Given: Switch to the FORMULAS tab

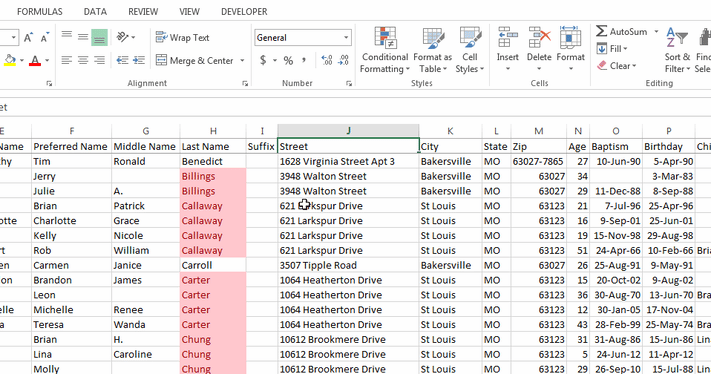Looking at the screenshot, I should pos(40,12).
